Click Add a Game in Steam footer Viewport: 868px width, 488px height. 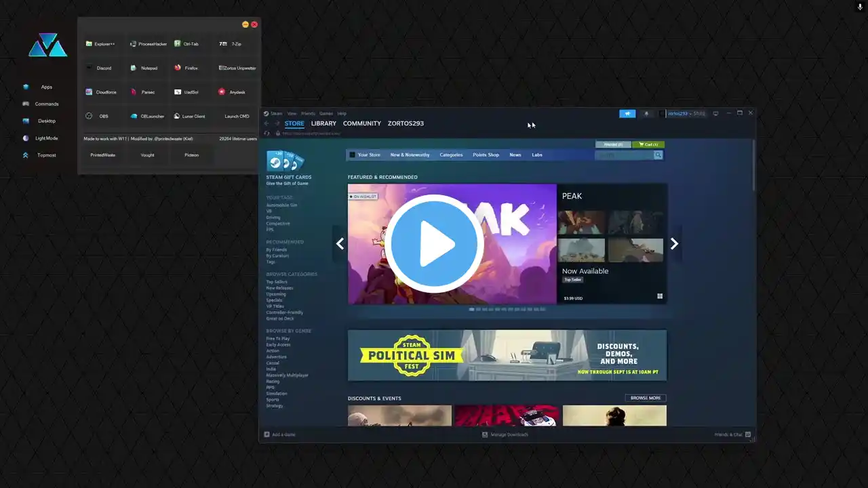pyautogui.click(x=279, y=434)
